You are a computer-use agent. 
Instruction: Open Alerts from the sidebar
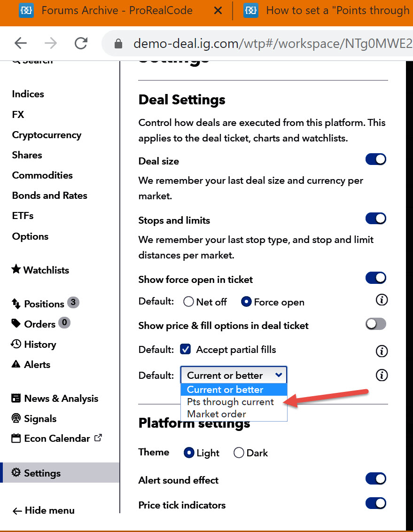pyautogui.click(x=37, y=365)
